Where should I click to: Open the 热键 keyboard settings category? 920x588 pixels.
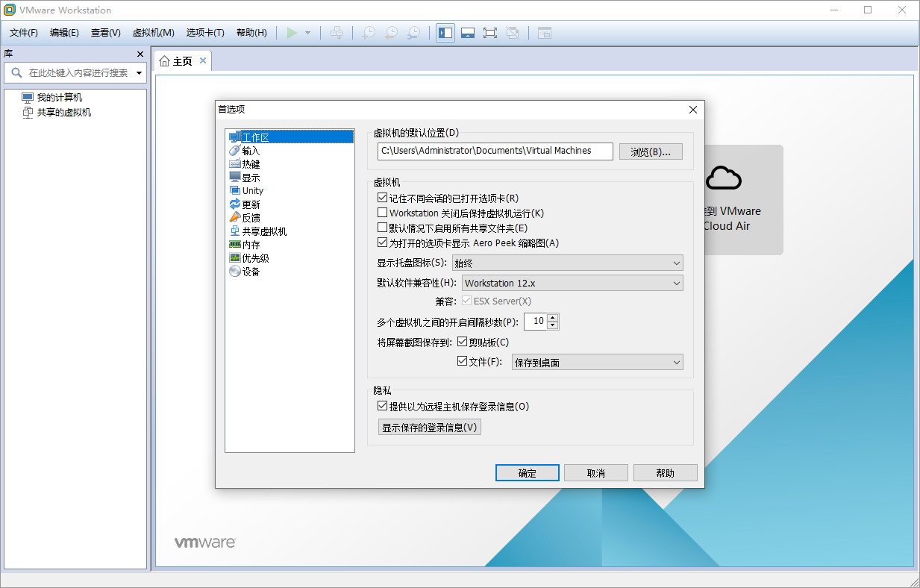click(x=248, y=163)
